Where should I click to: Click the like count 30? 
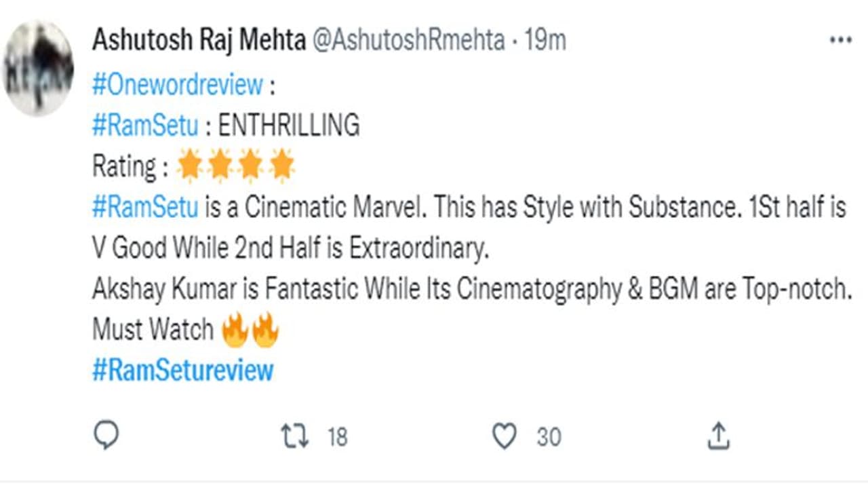point(549,437)
